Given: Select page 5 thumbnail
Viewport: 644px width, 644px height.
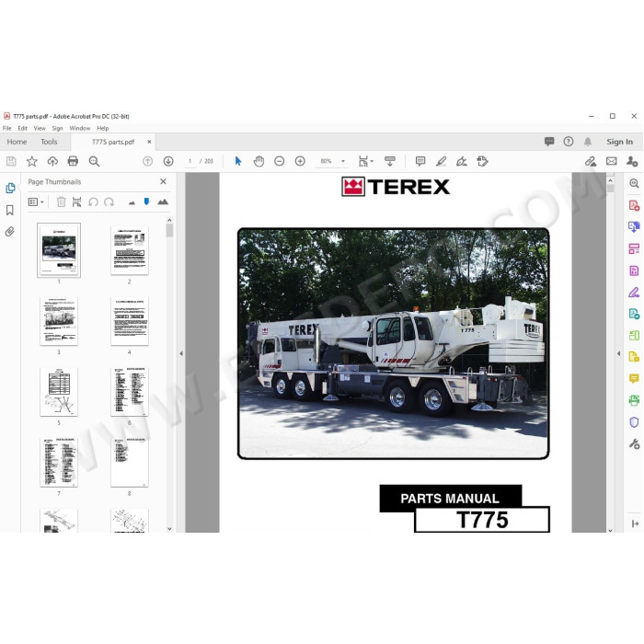Looking at the screenshot, I should click(x=59, y=392).
